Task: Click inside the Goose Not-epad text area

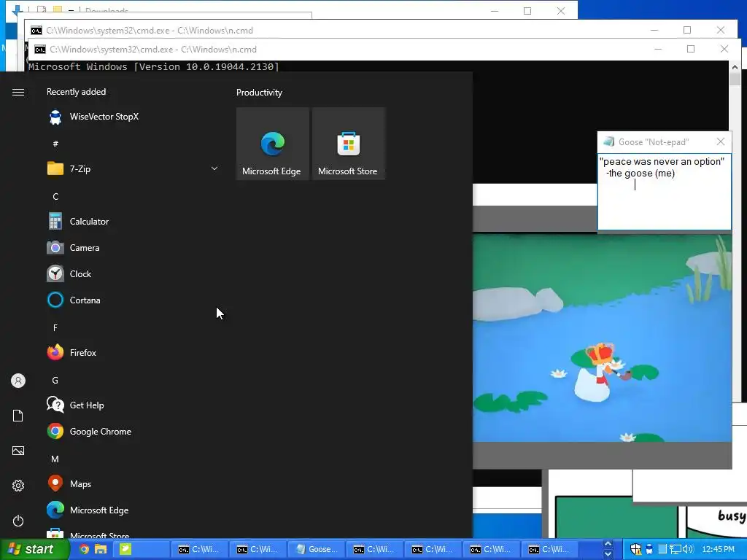Action: coord(665,192)
